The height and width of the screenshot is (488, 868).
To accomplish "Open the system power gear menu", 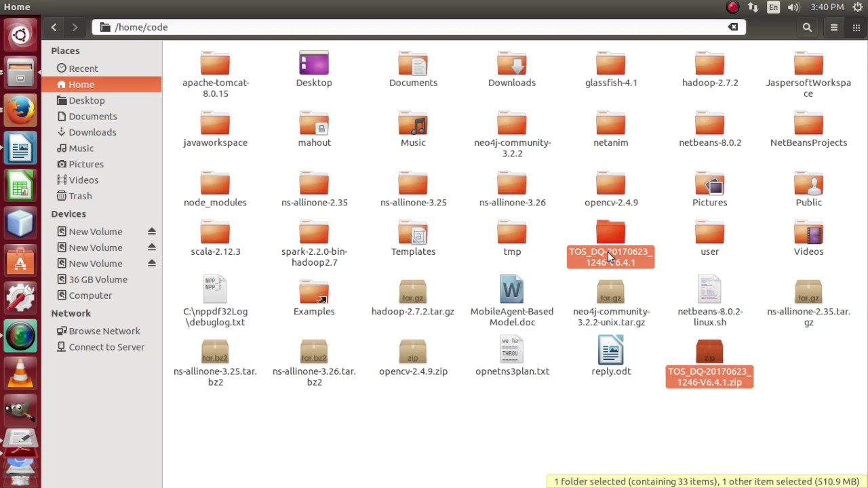I will click(x=858, y=7).
